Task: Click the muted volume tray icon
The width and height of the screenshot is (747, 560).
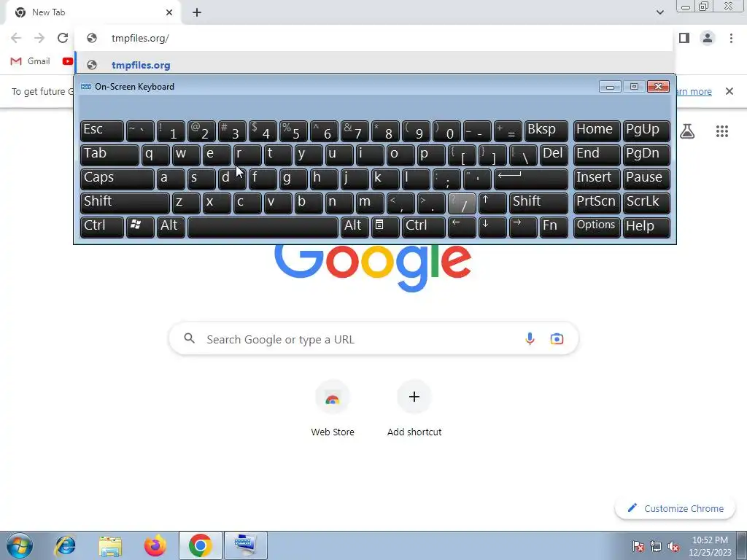Action: (673, 546)
